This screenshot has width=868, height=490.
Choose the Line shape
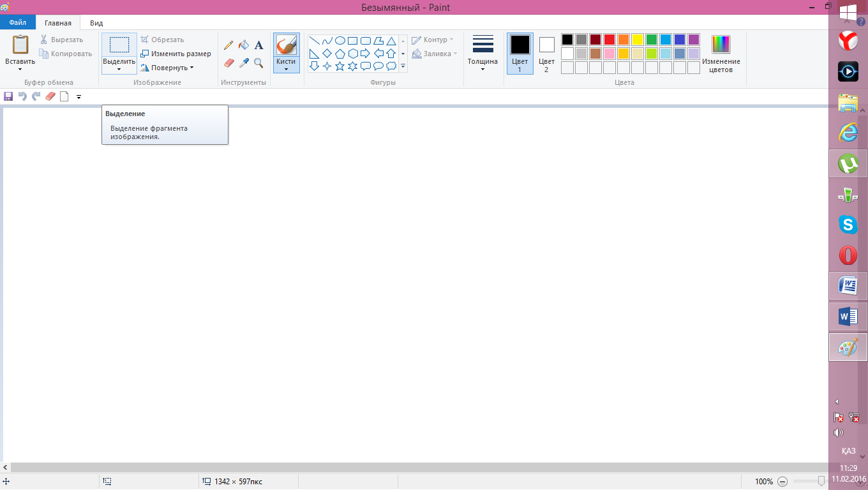point(315,41)
